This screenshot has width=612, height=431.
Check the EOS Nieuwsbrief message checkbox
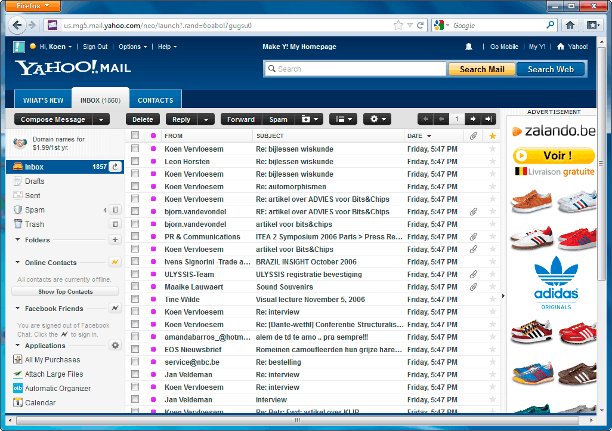tap(135, 349)
